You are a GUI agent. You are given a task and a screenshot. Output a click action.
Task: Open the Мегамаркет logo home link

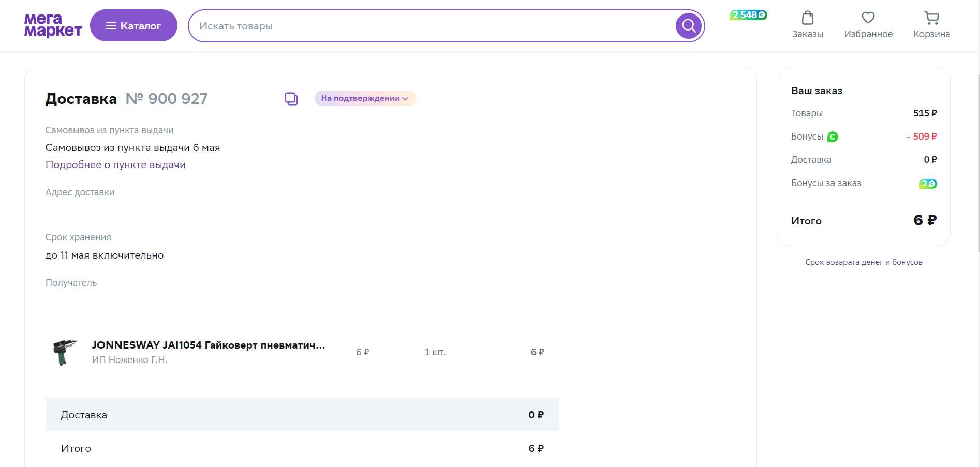(53, 25)
